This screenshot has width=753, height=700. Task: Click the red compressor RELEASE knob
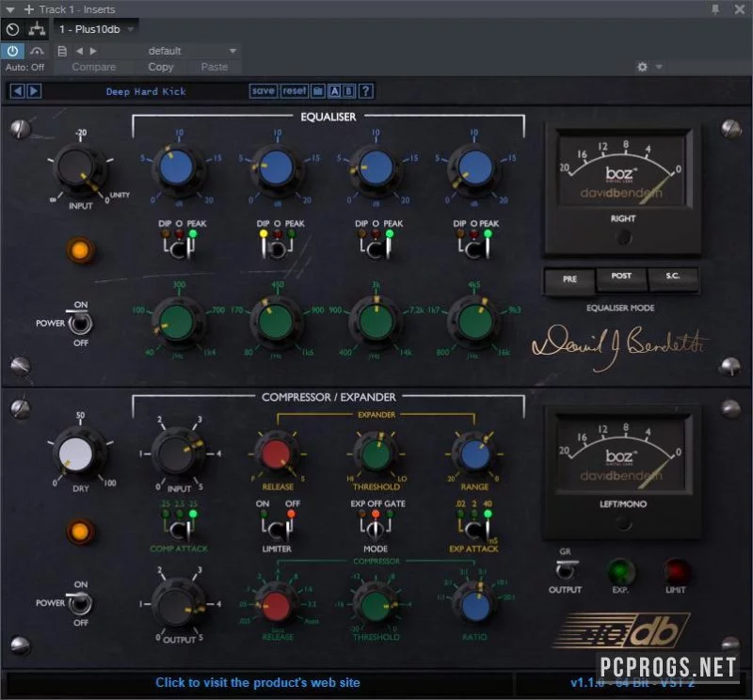pos(276,605)
